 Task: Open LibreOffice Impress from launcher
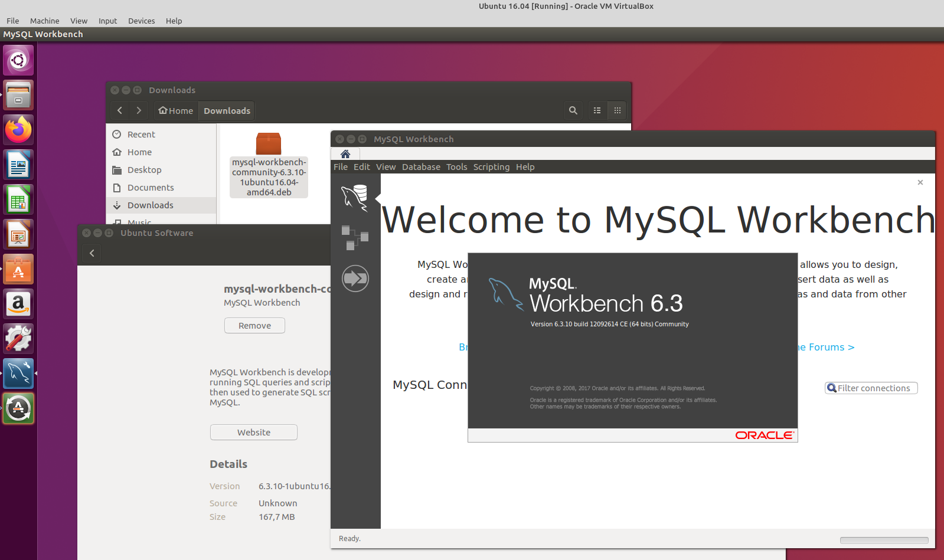tap(18, 234)
